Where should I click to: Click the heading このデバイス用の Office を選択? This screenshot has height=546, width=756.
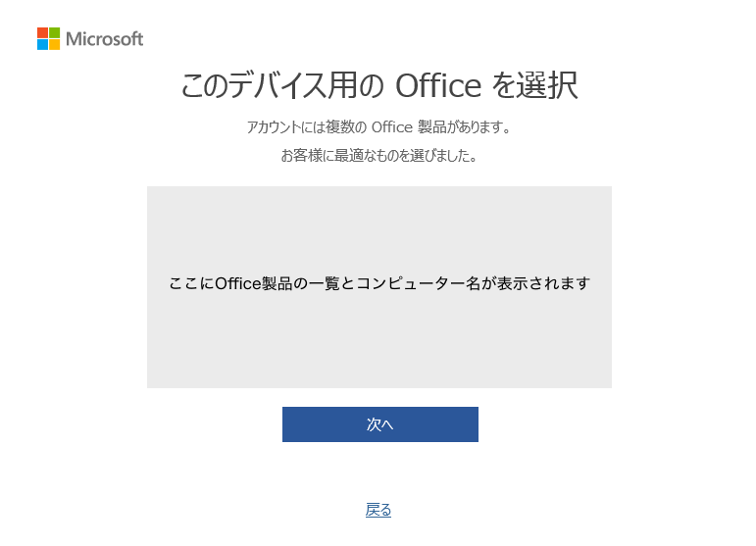378,86
